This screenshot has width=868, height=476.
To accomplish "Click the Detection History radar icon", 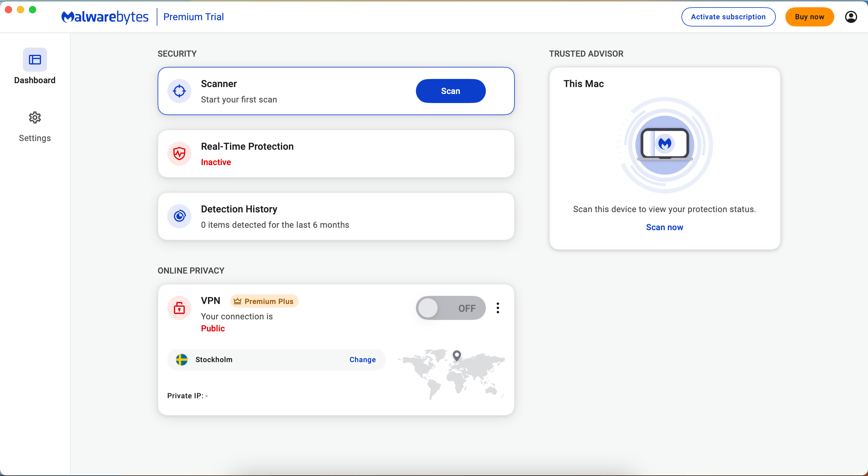I will [179, 216].
